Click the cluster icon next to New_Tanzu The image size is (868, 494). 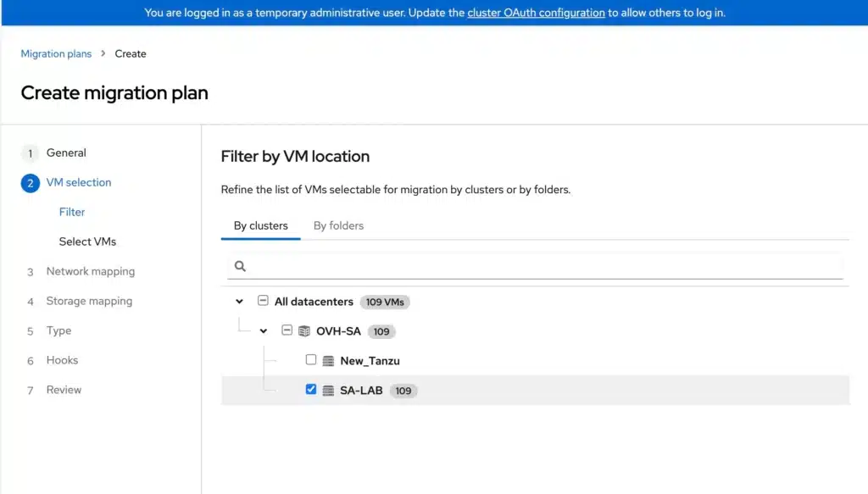click(x=328, y=360)
